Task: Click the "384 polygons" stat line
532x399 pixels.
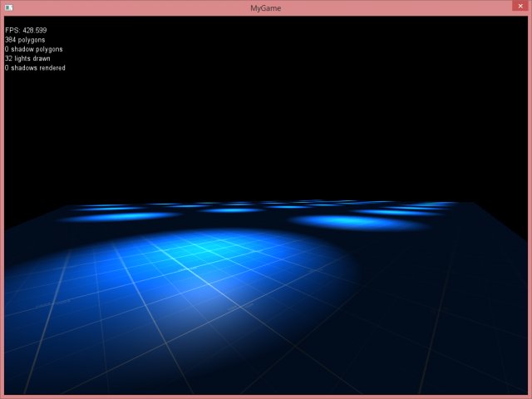Action: [25, 39]
